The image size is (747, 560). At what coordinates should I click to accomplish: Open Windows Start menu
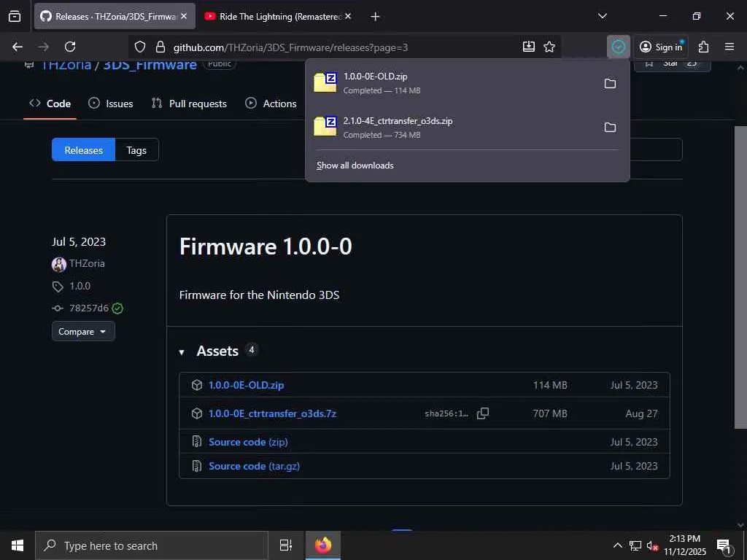[x=18, y=545]
